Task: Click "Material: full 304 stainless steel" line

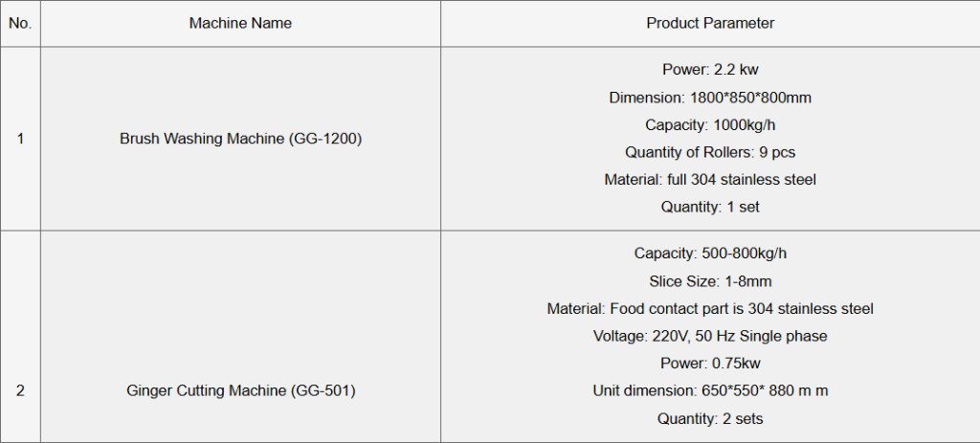Action: pyautogui.click(x=710, y=179)
